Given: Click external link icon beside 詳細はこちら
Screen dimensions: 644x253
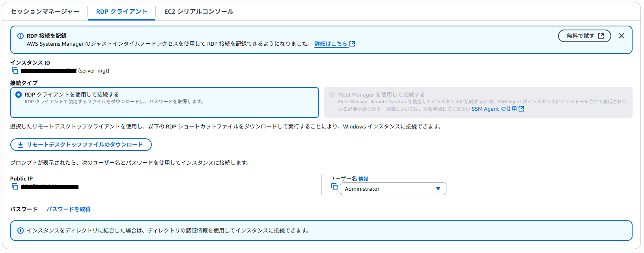Looking at the screenshot, I should 352,44.
